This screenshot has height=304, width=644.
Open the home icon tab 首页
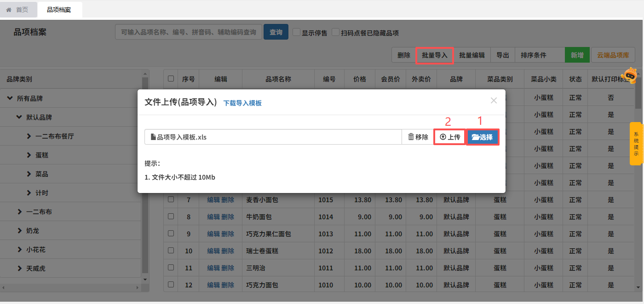(x=17, y=10)
